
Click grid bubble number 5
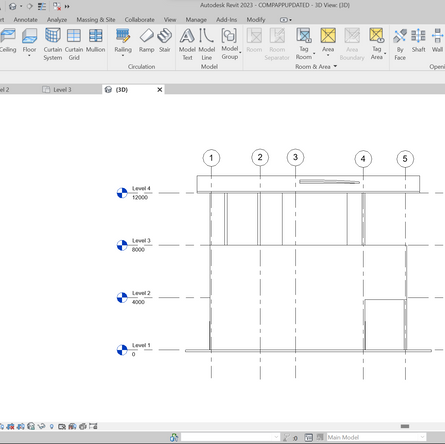click(405, 159)
